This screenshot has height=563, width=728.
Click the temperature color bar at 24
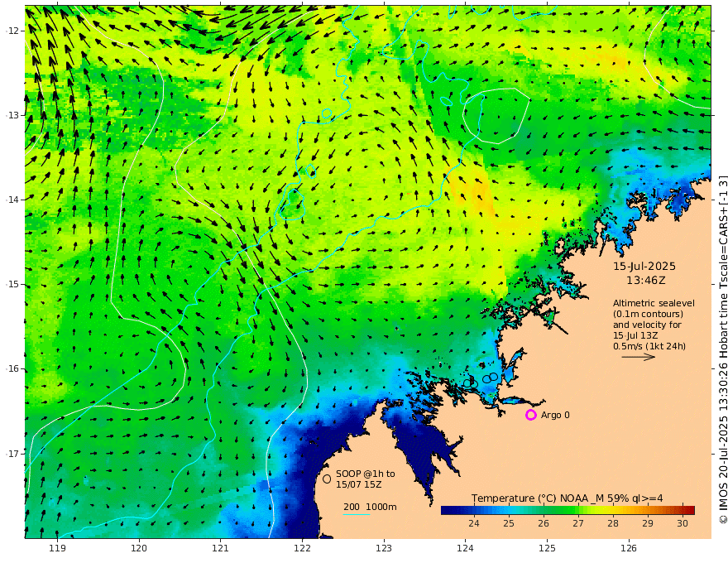pyautogui.click(x=473, y=510)
